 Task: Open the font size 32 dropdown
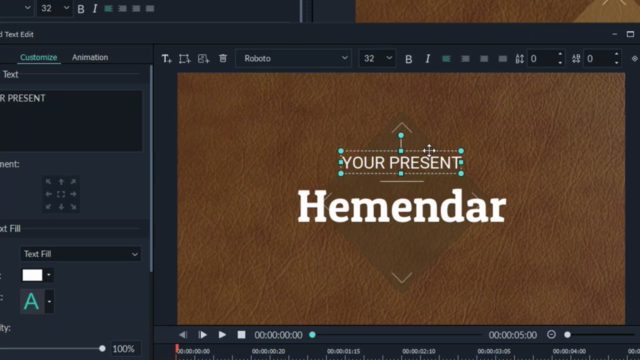pyautogui.click(x=376, y=58)
